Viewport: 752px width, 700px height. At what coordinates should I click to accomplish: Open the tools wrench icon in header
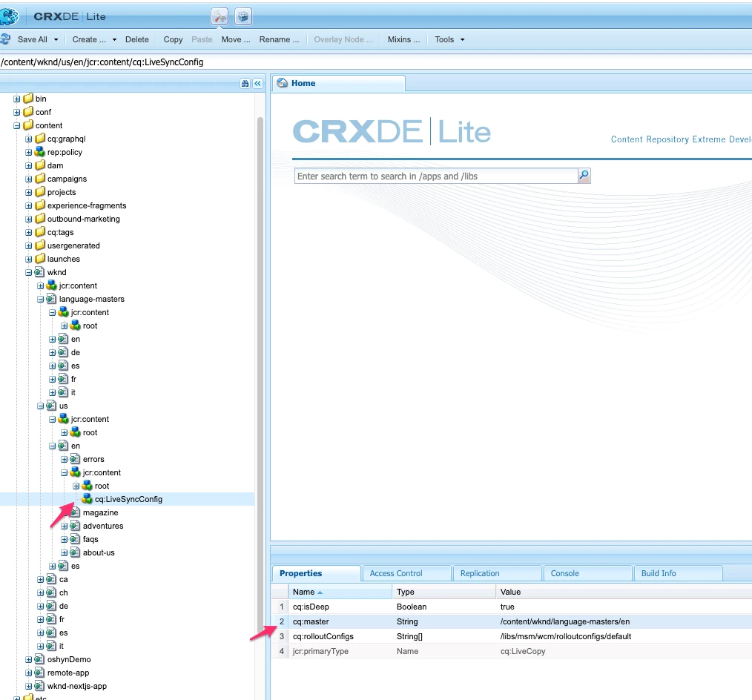[x=220, y=17]
